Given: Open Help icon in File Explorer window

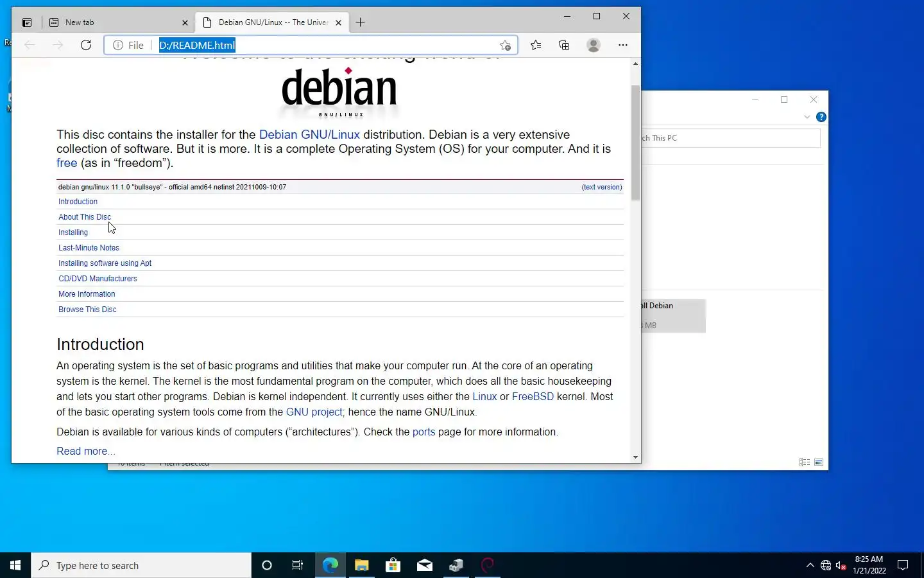Looking at the screenshot, I should click(x=821, y=117).
